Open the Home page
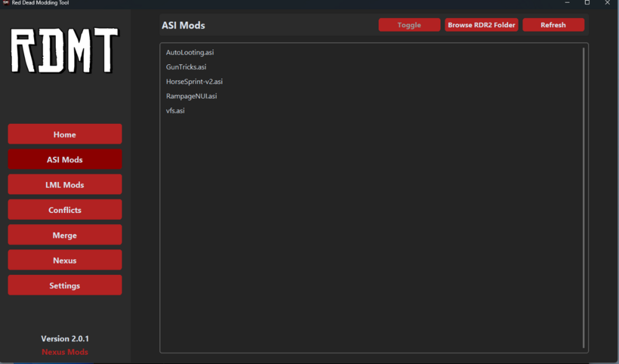This screenshot has height=364, width=619. tap(65, 134)
